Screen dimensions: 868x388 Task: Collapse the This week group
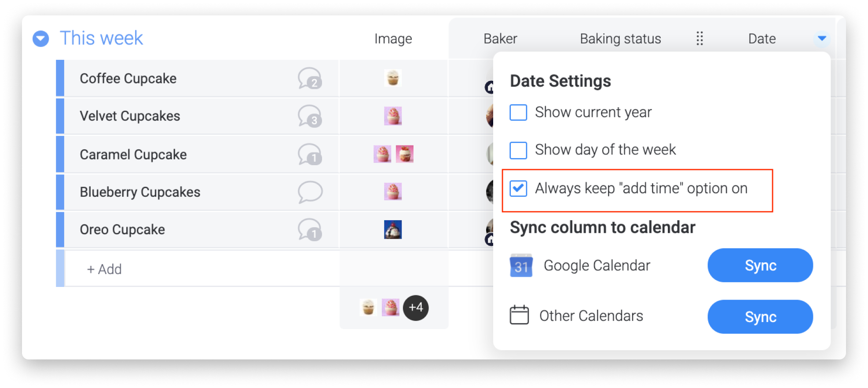click(41, 39)
